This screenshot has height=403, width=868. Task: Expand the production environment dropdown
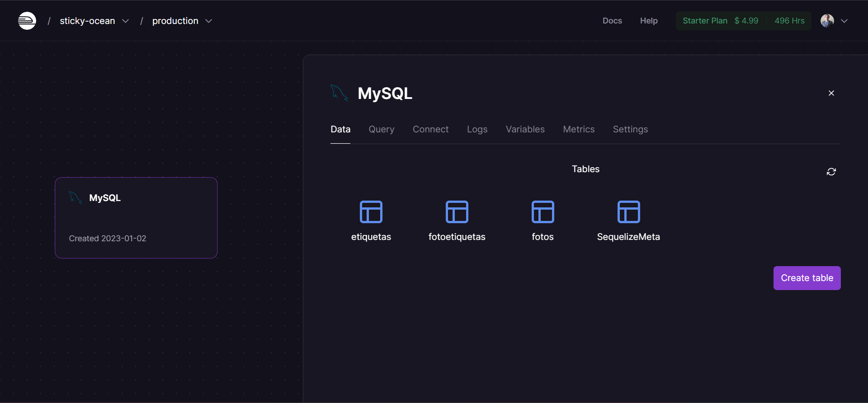(x=209, y=21)
